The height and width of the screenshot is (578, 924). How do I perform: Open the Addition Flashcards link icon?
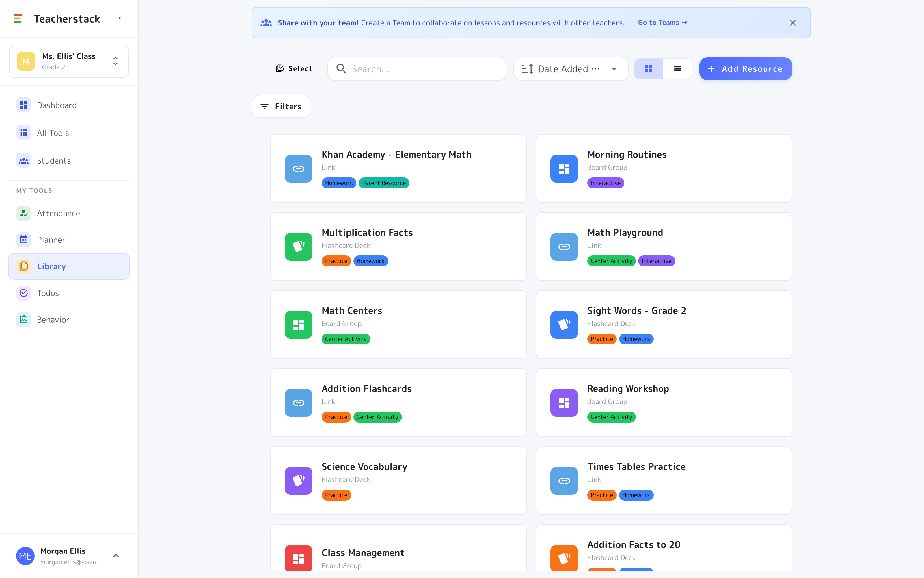pyautogui.click(x=299, y=403)
